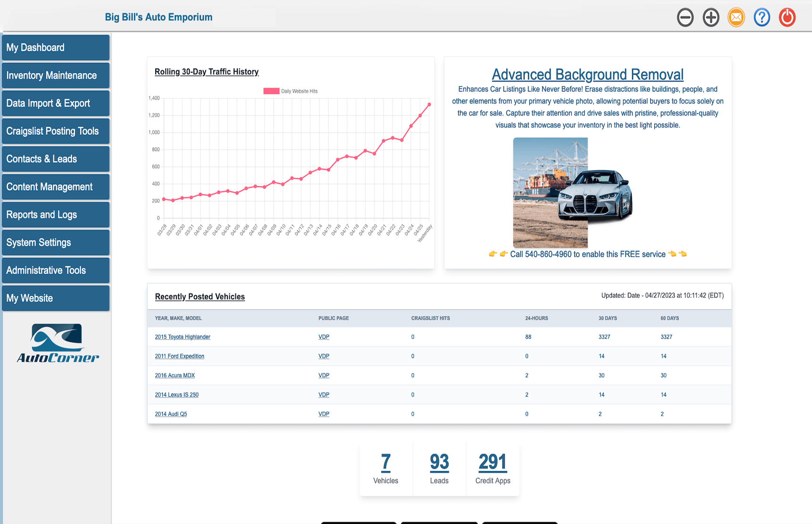Open Data Import & Export menu
The width and height of the screenshot is (812, 524).
click(56, 103)
